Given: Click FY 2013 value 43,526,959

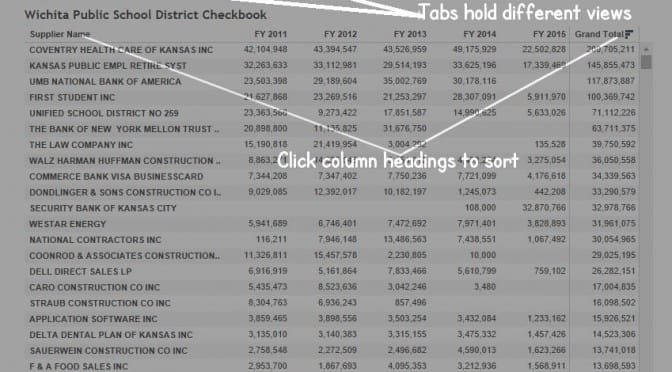Looking at the screenshot, I should [405, 50].
